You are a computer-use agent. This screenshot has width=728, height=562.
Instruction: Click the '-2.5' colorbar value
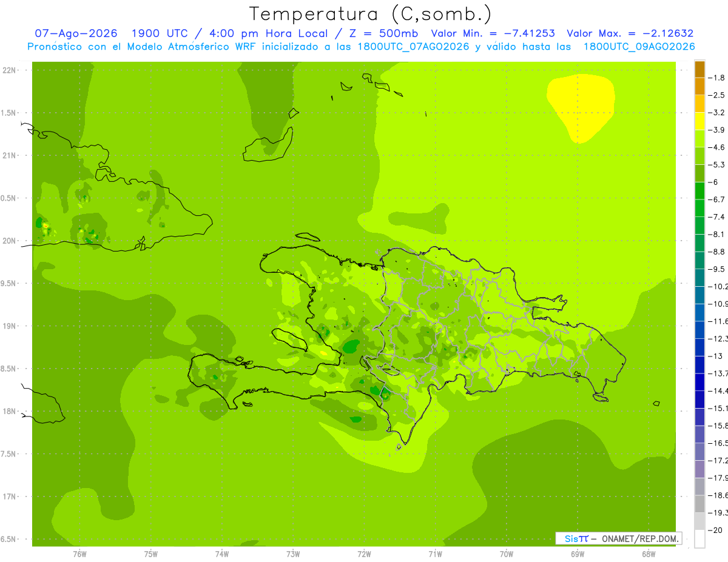coord(717,95)
